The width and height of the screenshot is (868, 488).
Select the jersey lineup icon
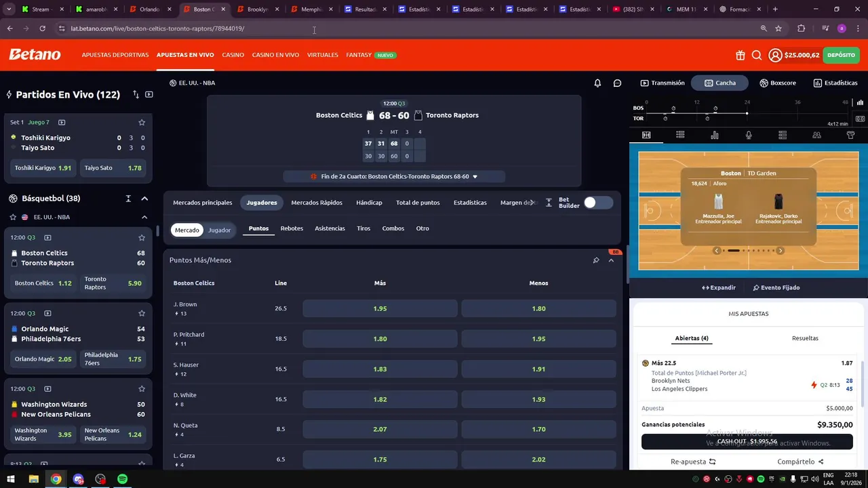(x=850, y=135)
